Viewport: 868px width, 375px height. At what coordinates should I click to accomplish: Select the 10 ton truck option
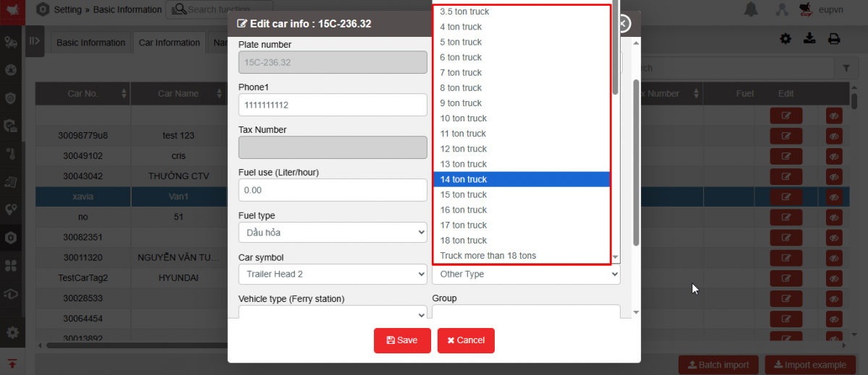click(464, 118)
